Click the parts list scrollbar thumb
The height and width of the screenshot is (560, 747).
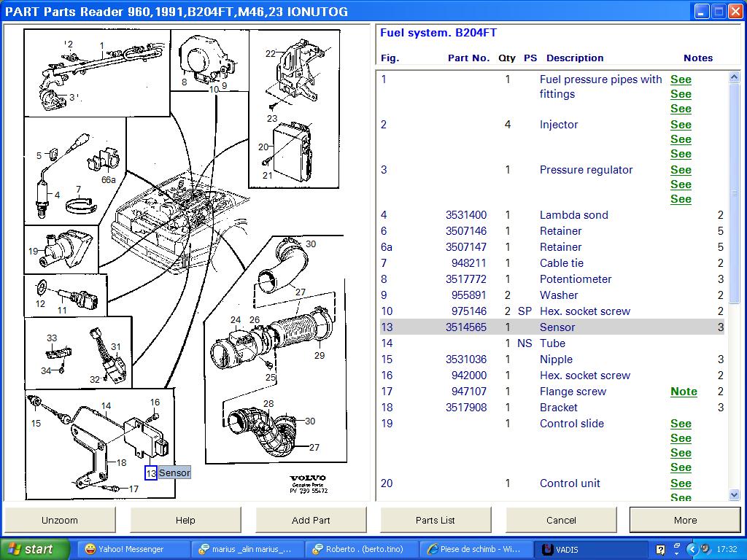(734, 192)
